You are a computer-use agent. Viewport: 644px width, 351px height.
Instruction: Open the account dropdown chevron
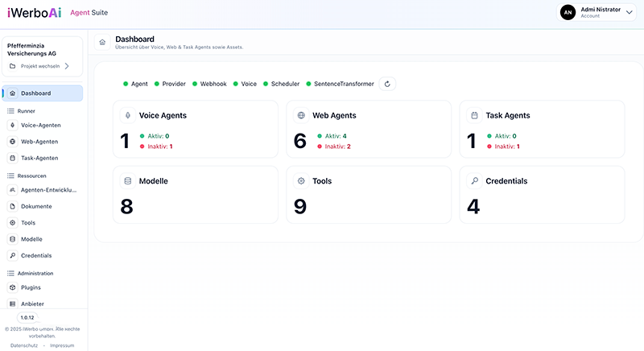coord(629,12)
